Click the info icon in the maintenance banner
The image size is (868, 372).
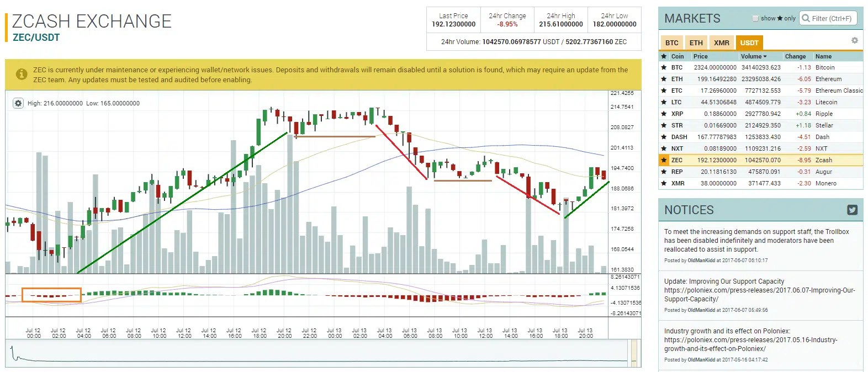pos(22,74)
